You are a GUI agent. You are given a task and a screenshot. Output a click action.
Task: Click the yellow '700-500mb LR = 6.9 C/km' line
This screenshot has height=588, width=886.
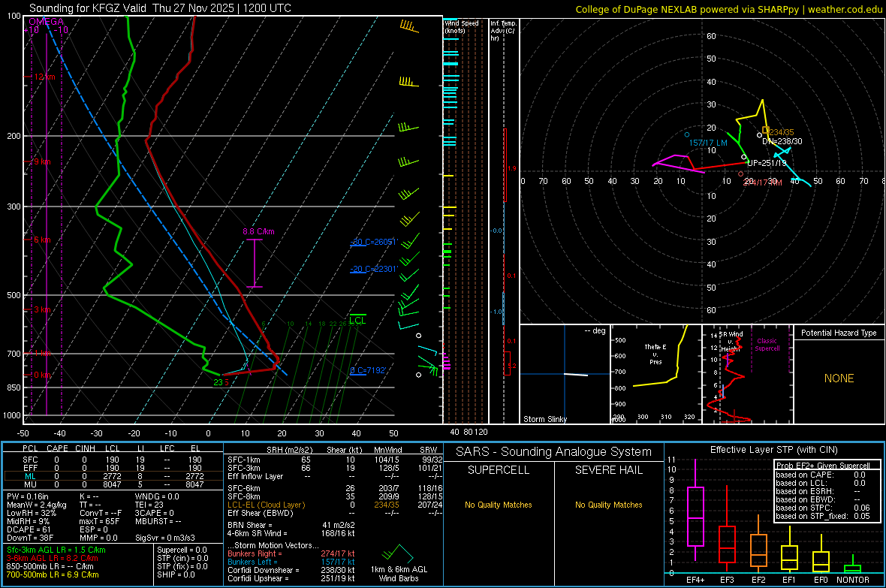click(53, 574)
